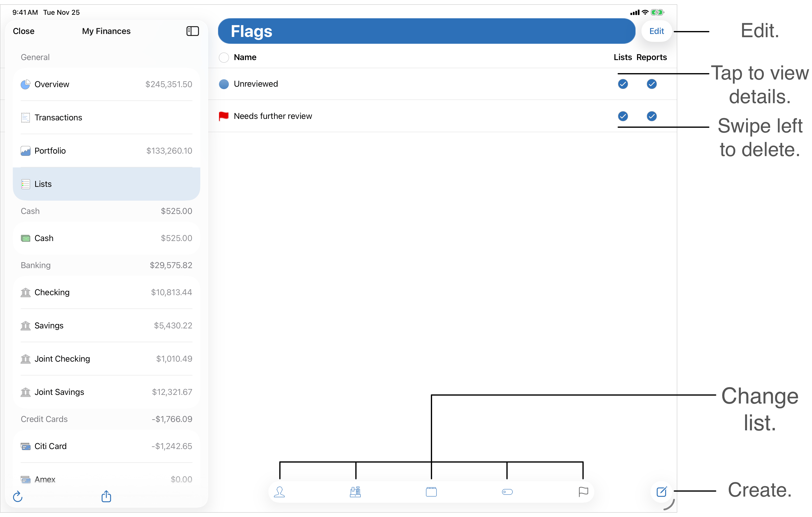
Task: Uncheck Reports checkmark for Unreviewed
Action: [652, 84]
